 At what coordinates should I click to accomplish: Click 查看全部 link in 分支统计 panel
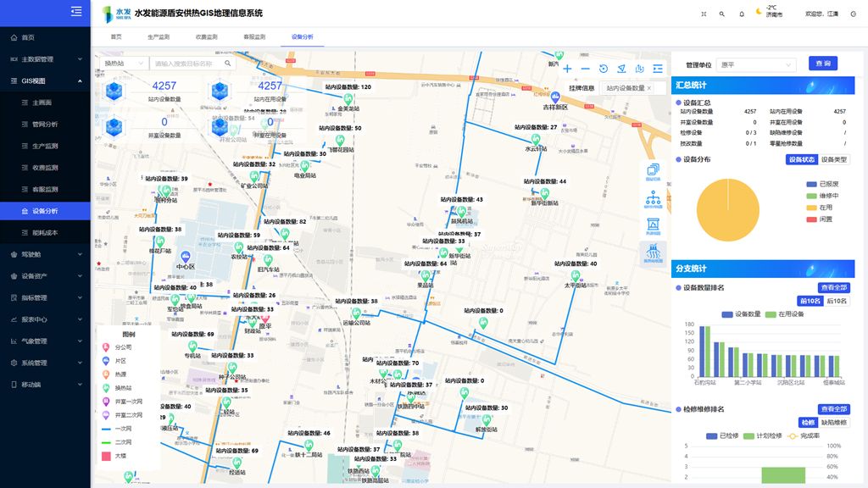tap(834, 288)
